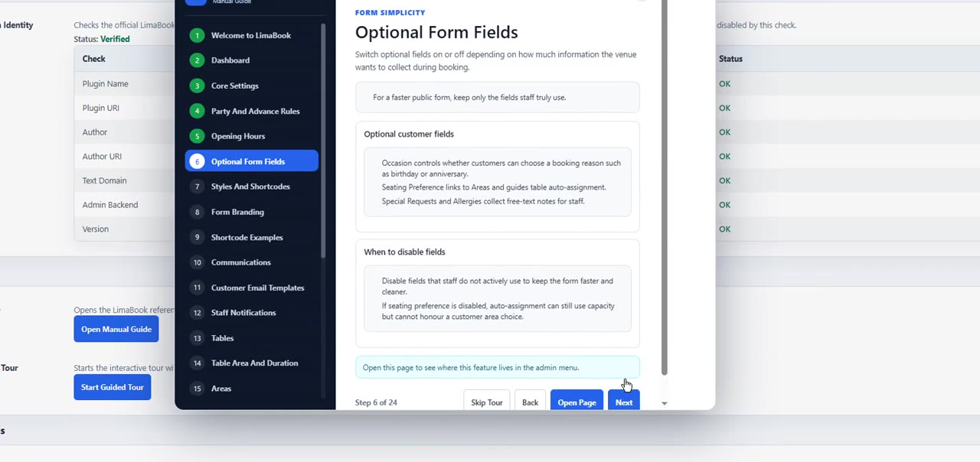Click the sidebar steps list scrollbar
The image size is (980, 462).
point(323,142)
